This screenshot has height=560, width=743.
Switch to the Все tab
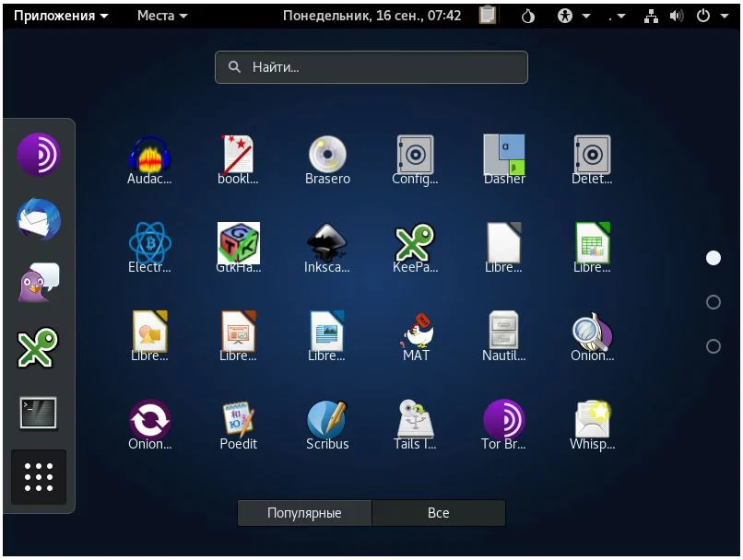(x=439, y=513)
